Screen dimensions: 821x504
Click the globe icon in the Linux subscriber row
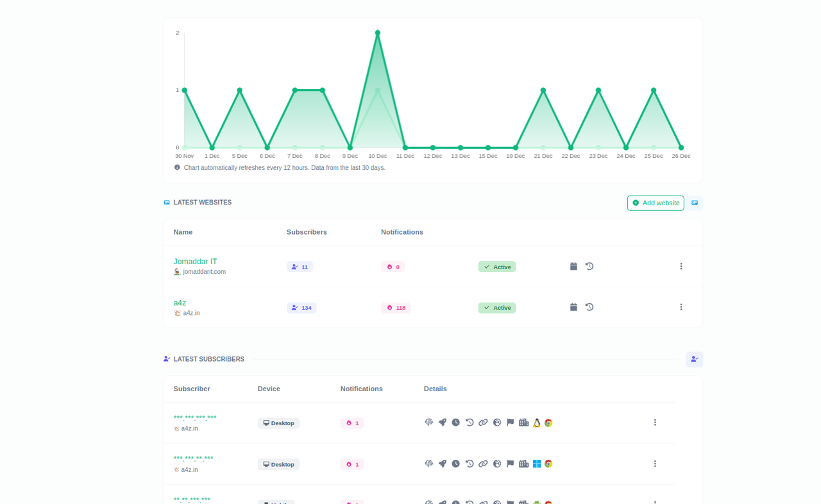click(497, 423)
